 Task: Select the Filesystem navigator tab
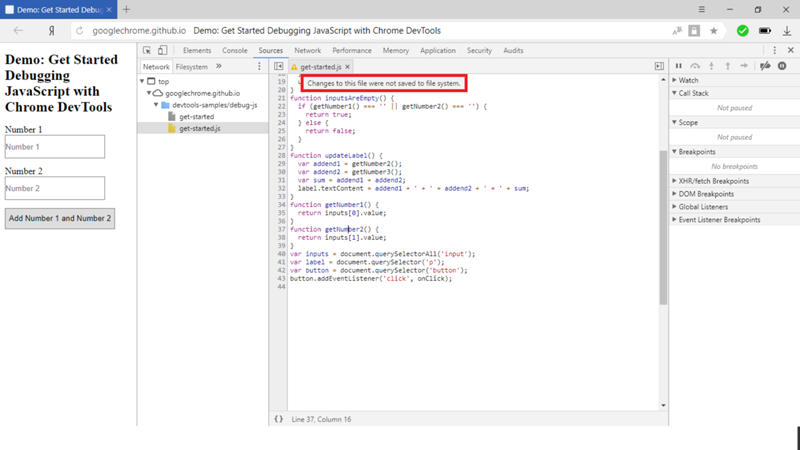pos(192,67)
